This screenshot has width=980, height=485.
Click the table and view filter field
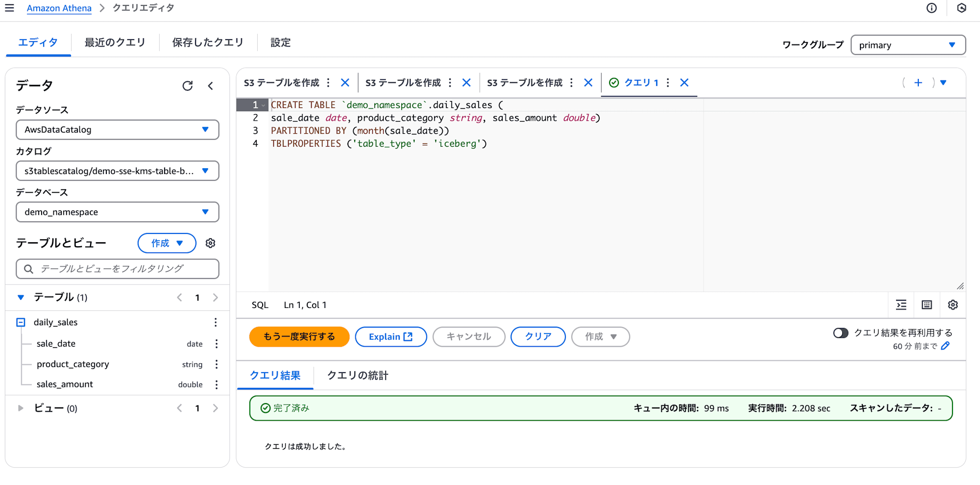(118, 269)
